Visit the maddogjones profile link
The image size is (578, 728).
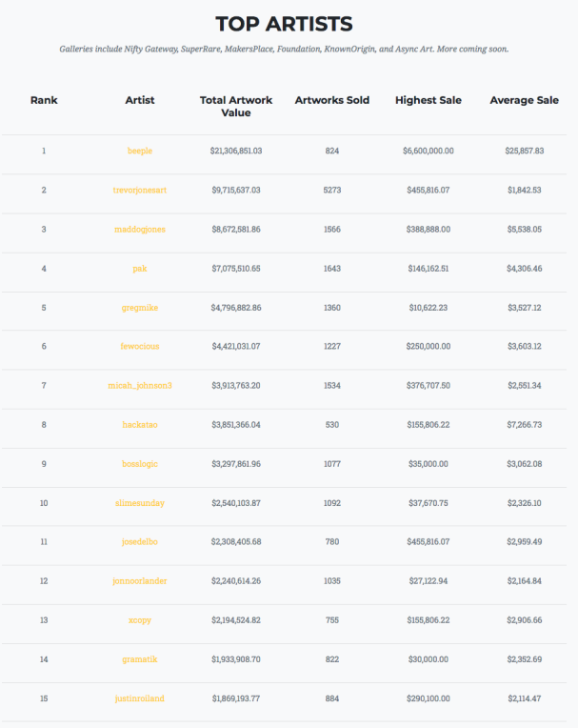(140, 229)
